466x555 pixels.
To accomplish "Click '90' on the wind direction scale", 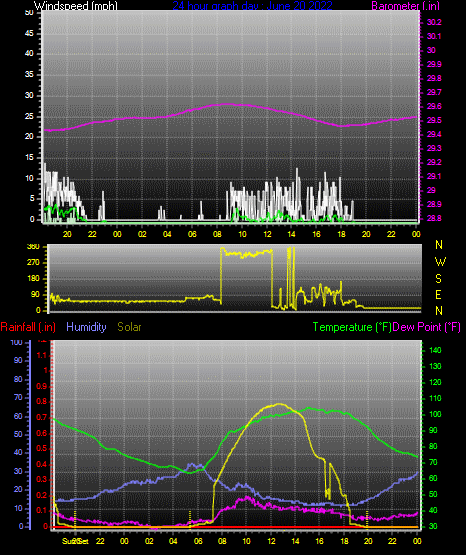I will (35, 294).
